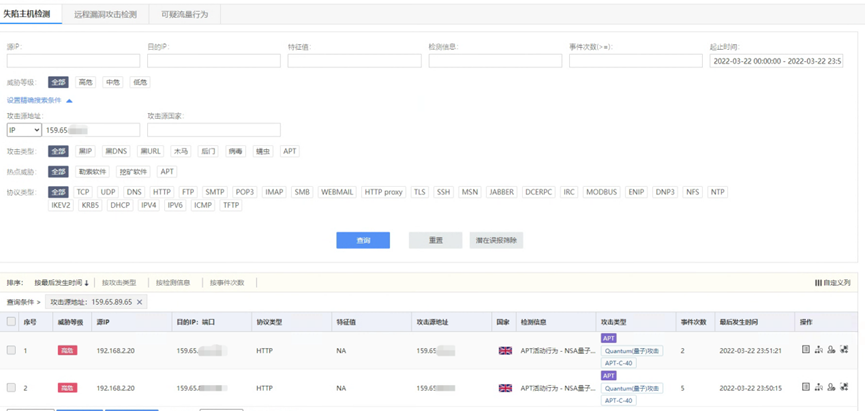Click user icon in row 2 actions
This screenshot has height=411, width=865.
pyautogui.click(x=831, y=386)
